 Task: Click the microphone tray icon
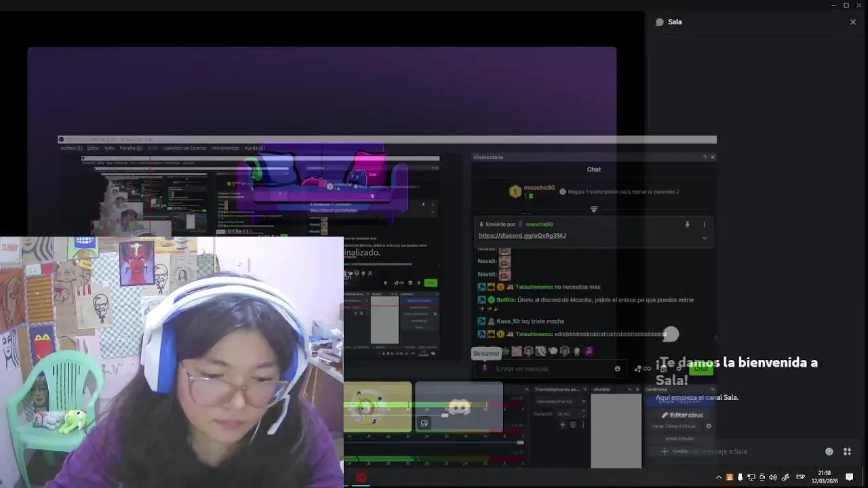click(740, 477)
